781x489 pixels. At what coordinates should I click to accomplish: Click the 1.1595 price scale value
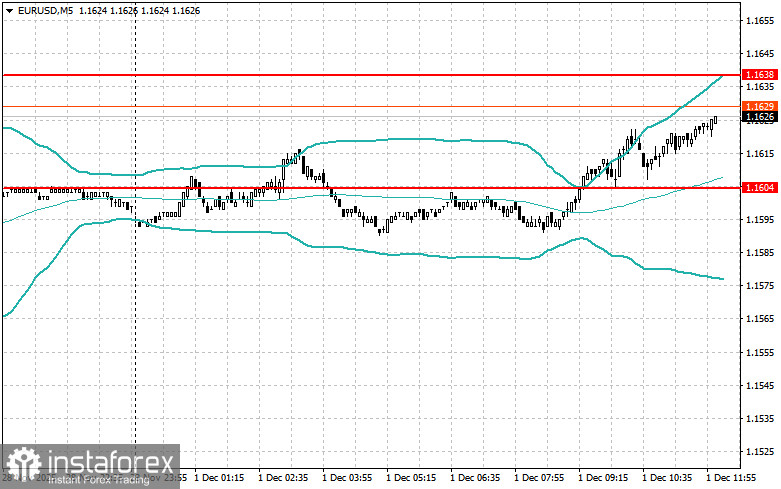coord(760,220)
